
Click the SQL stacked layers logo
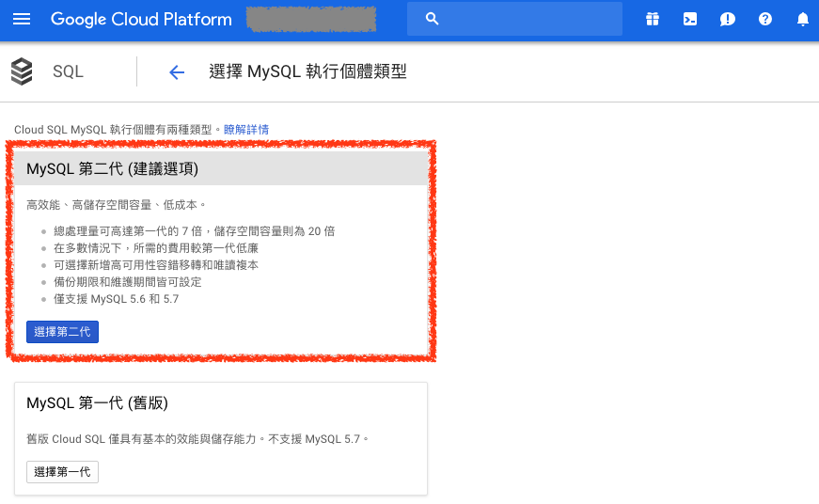pyautogui.click(x=22, y=71)
